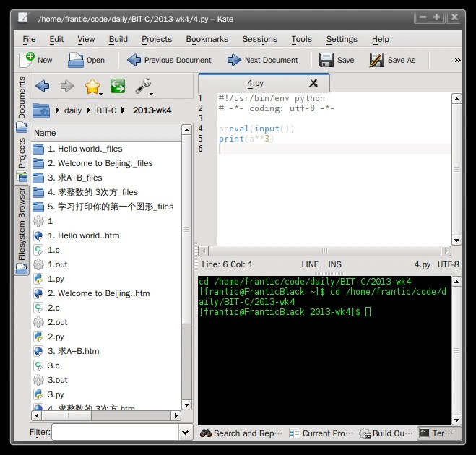Open 2.py in the file list
The width and height of the screenshot is (476, 455).
pos(56,337)
